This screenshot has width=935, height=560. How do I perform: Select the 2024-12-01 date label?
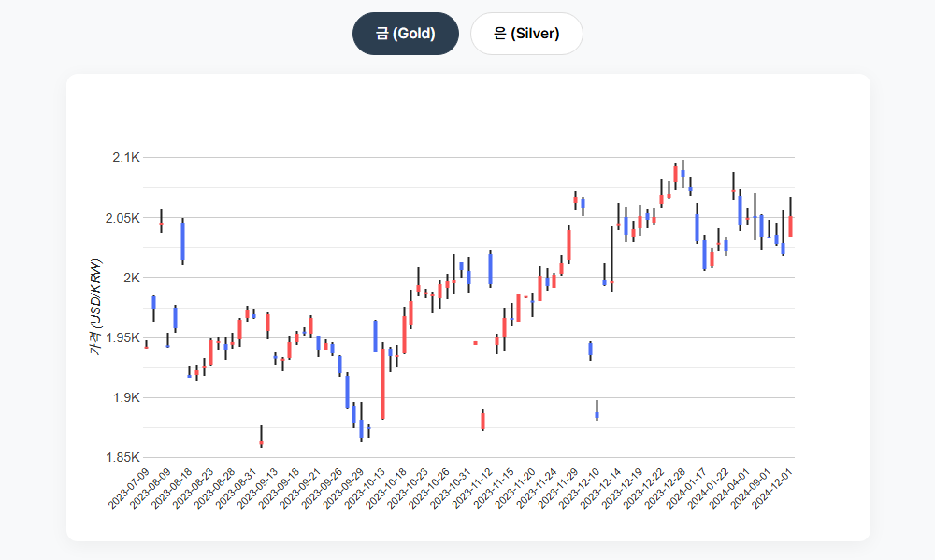[774, 488]
